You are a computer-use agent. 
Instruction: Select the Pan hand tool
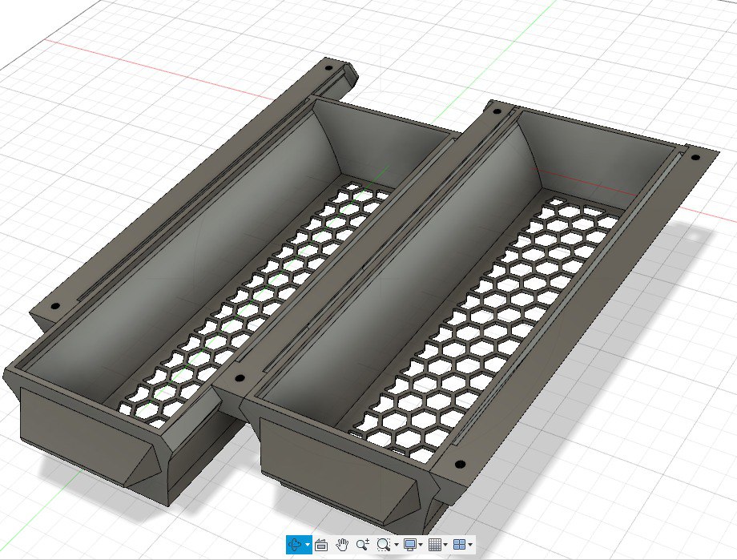click(342, 545)
